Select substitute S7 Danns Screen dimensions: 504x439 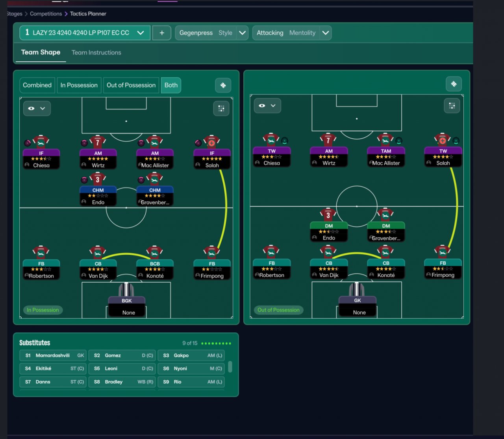[53, 382]
